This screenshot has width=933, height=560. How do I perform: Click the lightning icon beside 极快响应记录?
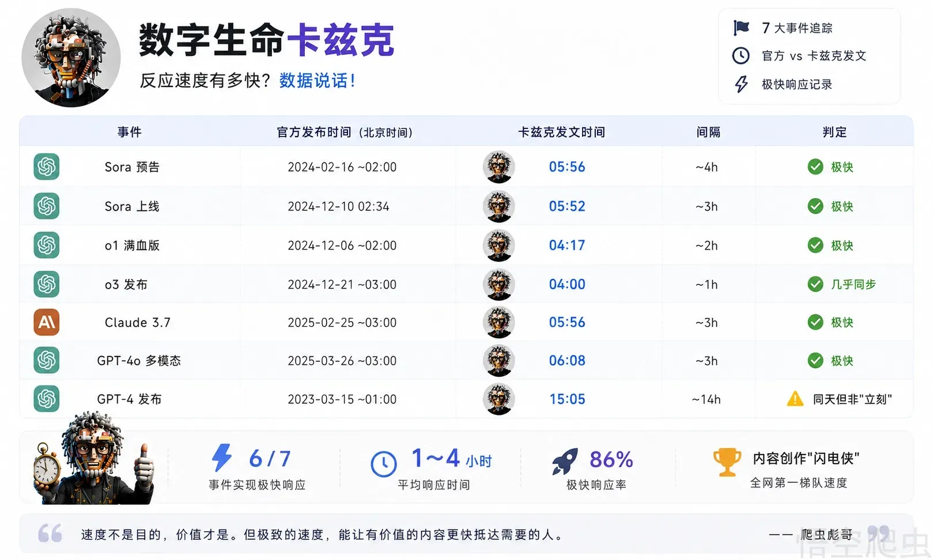741,84
